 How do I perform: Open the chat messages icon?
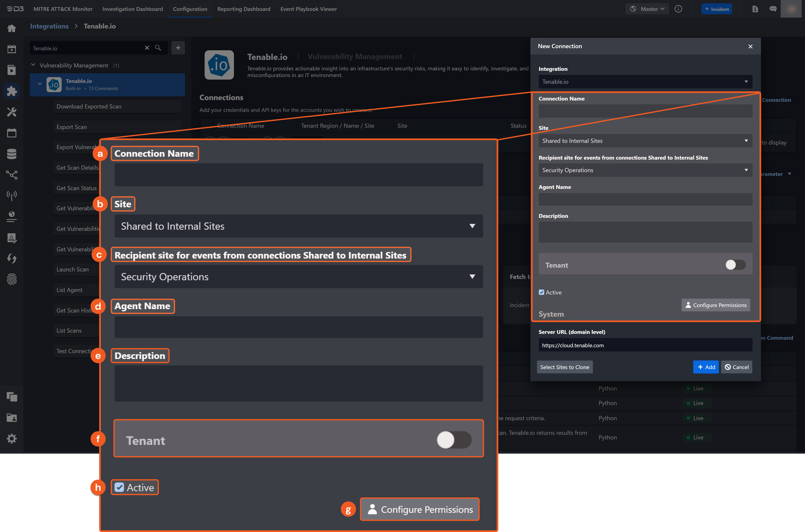tap(773, 9)
